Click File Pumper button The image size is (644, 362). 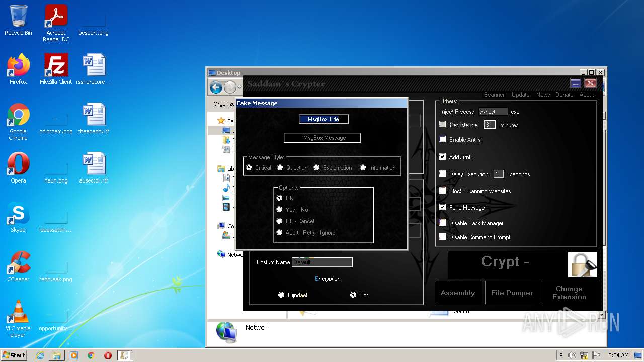click(512, 293)
